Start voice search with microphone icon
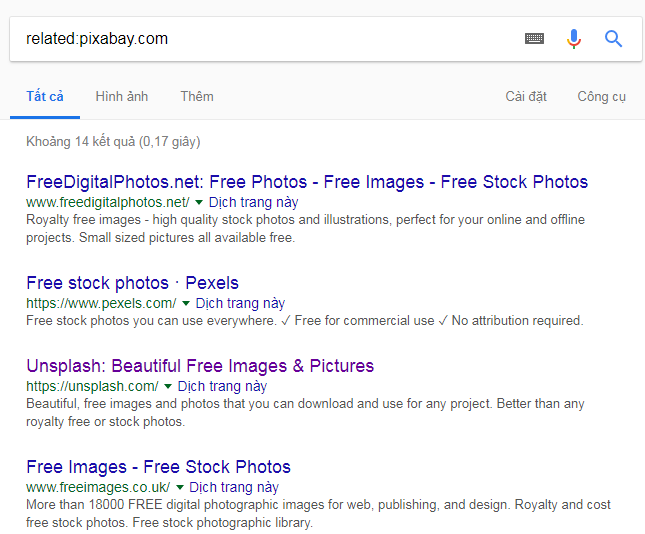645x534 pixels. pyautogui.click(x=573, y=39)
